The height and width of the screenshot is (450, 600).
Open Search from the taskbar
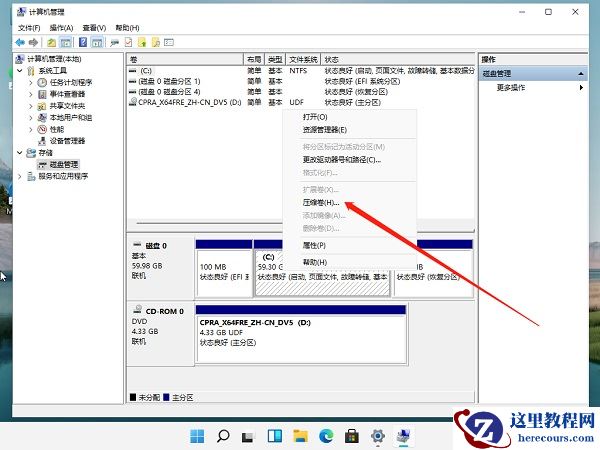click(x=223, y=436)
